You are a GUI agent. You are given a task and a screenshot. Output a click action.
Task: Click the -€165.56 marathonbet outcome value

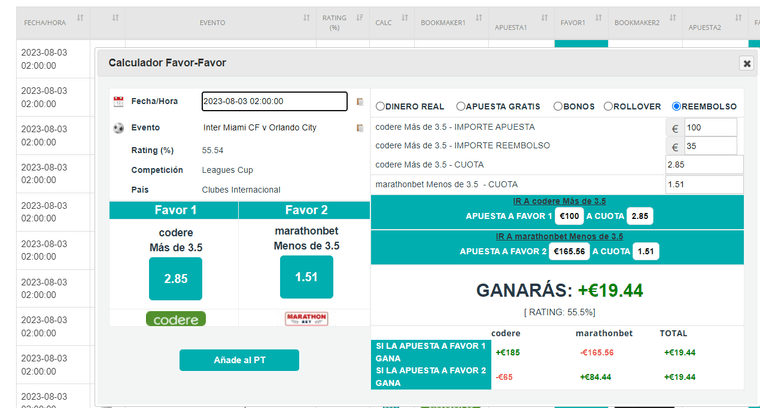(597, 353)
